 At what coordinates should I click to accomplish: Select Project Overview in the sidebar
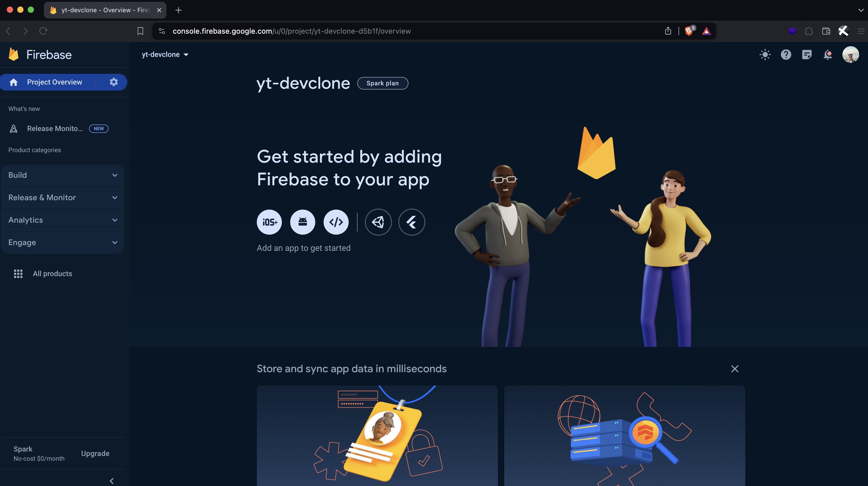54,82
